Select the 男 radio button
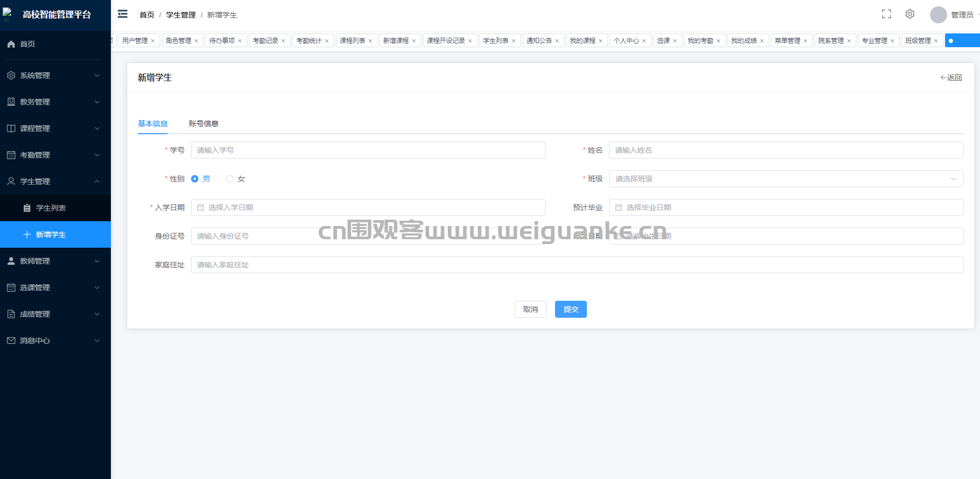This screenshot has width=980, height=479. [x=195, y=179]
